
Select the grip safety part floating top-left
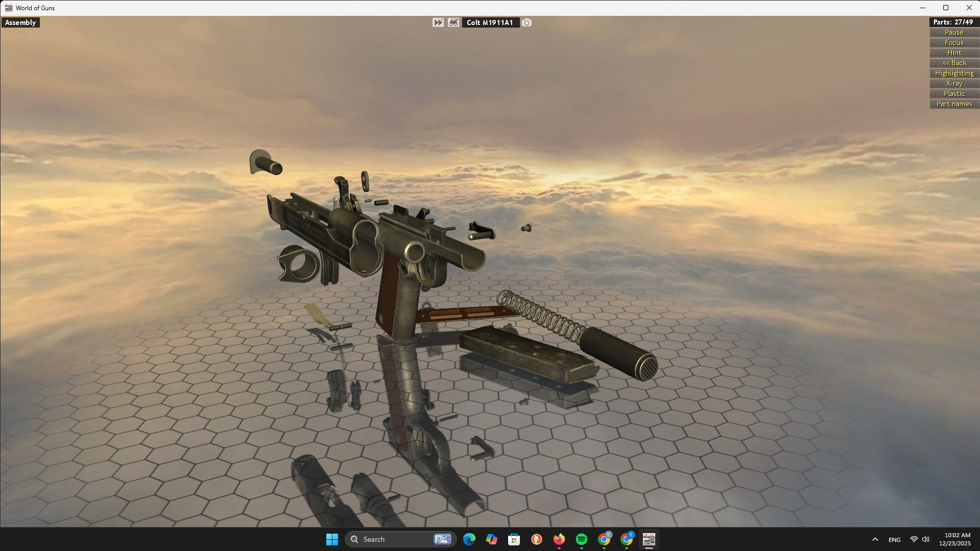265,162
